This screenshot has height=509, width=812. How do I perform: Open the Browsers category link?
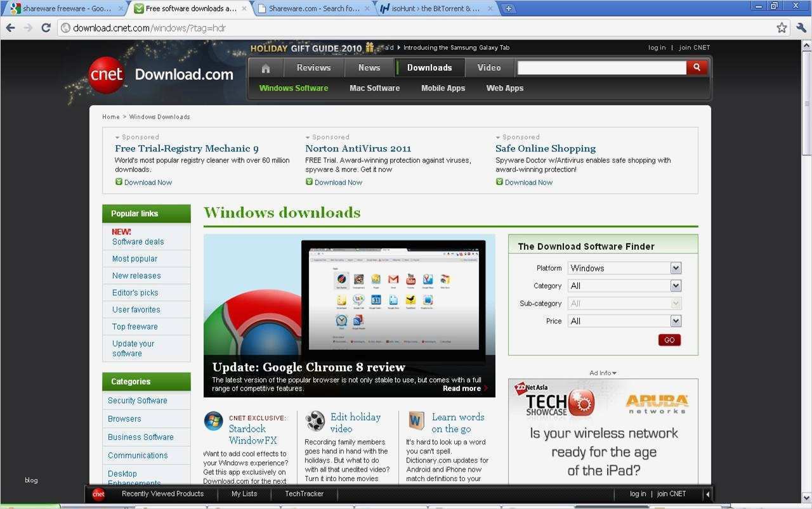(x=124, y=419)
